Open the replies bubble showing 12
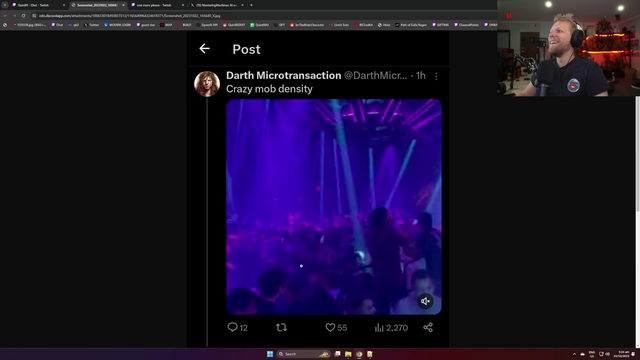The image size is (640, 360). [x=238, y=327]
